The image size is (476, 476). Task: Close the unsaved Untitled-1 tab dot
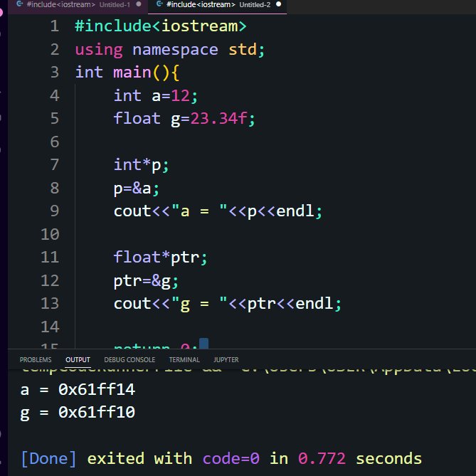click(x=139, y=4)
